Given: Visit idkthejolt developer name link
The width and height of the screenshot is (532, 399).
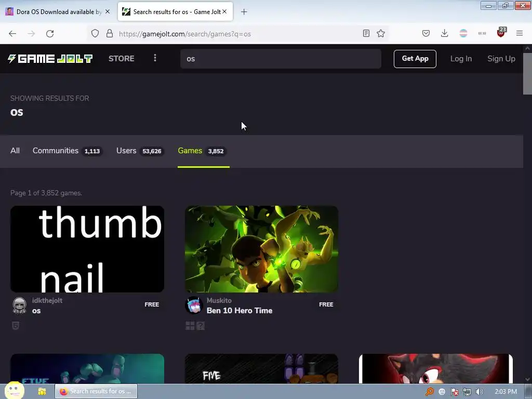Looking at the screenshot, I should (47, 300).
